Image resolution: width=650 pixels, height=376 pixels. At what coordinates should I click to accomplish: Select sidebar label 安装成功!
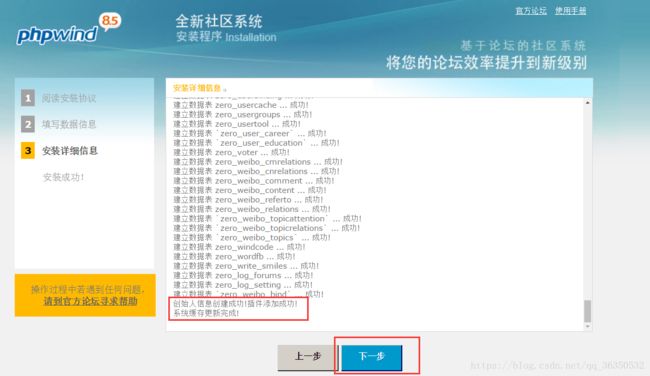click(63, 177)
